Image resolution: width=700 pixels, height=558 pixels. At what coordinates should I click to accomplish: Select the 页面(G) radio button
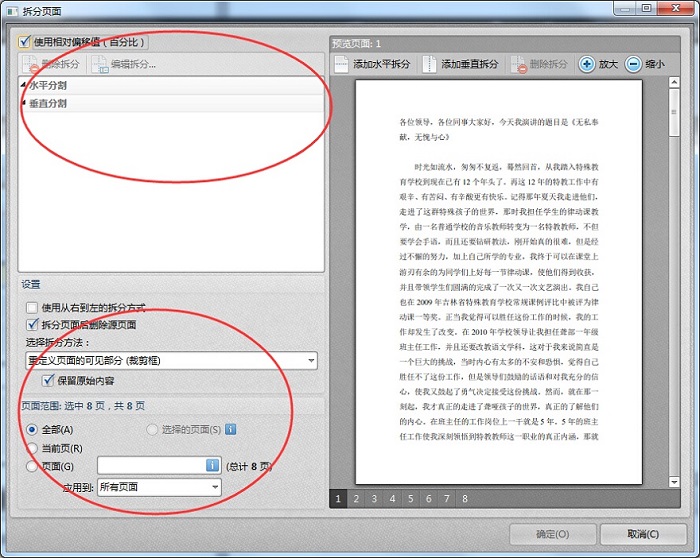point(32,466)
